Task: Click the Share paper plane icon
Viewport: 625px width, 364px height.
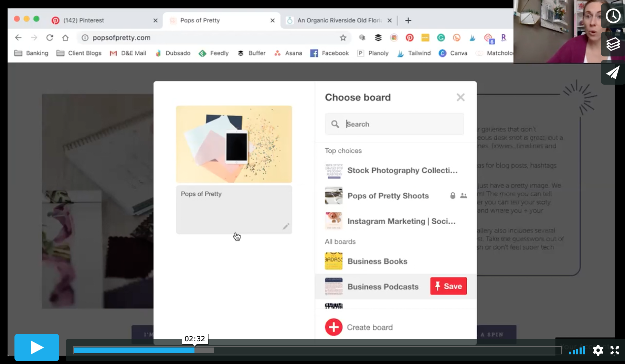Action: coord(613,72)
